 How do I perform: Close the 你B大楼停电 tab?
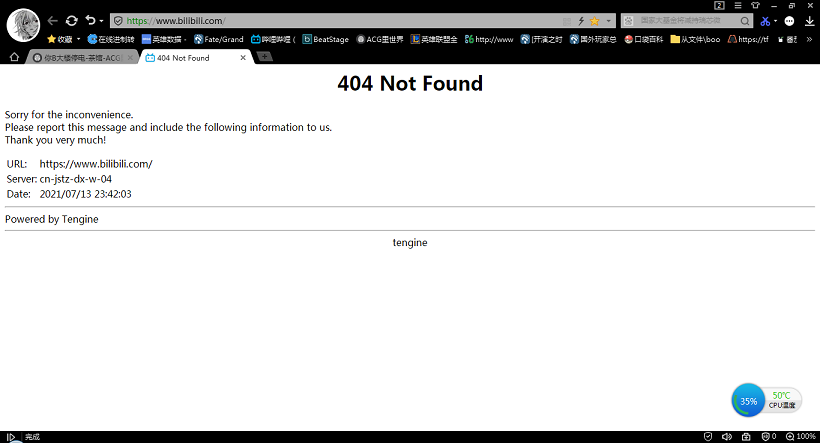pyautogui.click(x=130, y=58)
